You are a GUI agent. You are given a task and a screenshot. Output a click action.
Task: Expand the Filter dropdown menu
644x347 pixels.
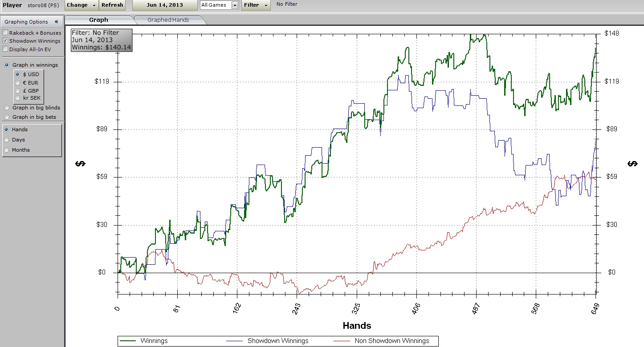coord(256,5)
